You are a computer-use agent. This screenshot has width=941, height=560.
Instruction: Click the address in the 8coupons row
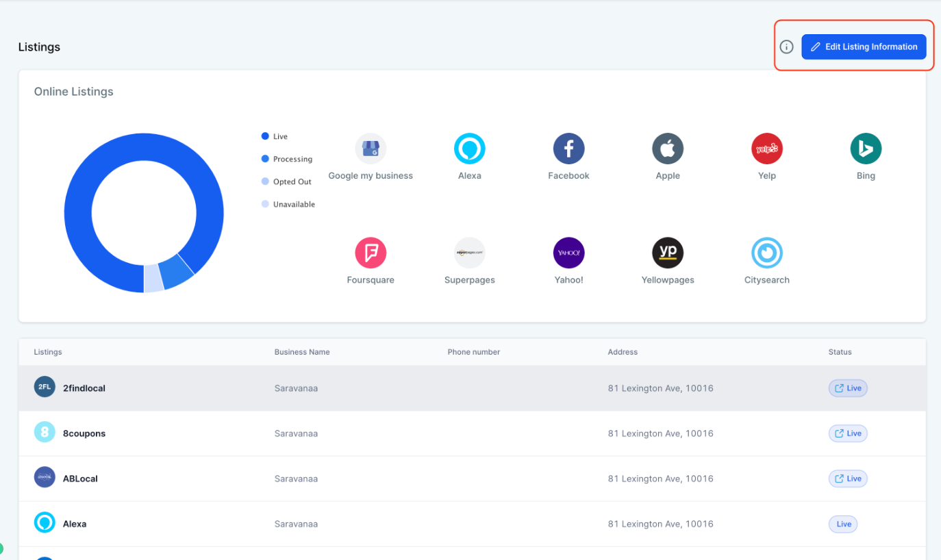tap(661, 433)
